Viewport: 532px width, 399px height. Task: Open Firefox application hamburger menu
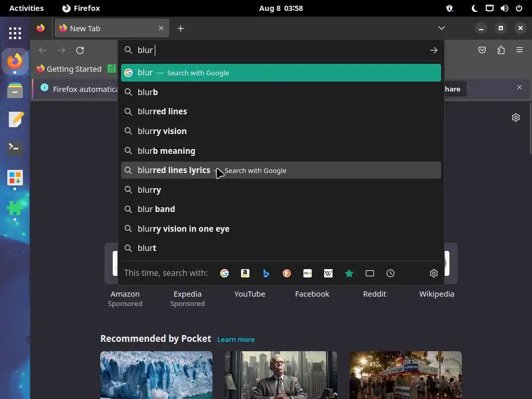[x=520, y=50]
